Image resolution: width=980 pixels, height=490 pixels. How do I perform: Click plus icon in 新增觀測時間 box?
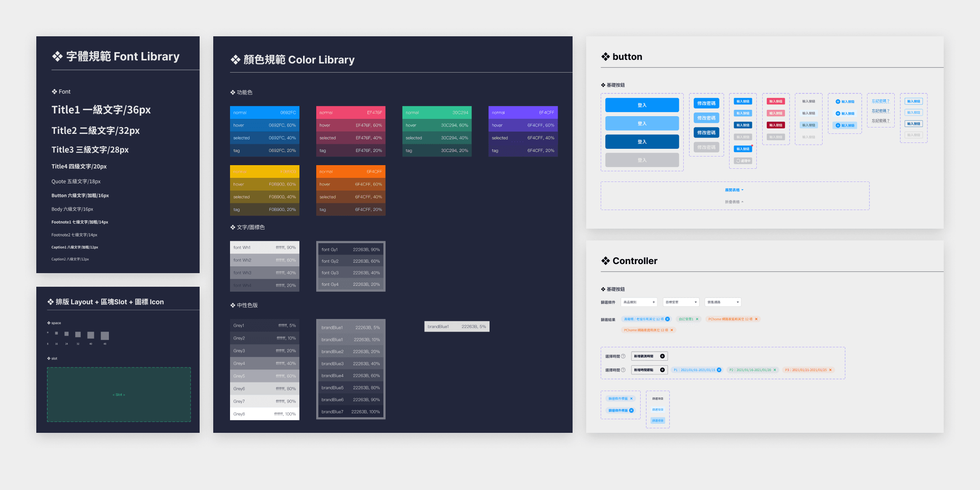[x=662, y=356]
